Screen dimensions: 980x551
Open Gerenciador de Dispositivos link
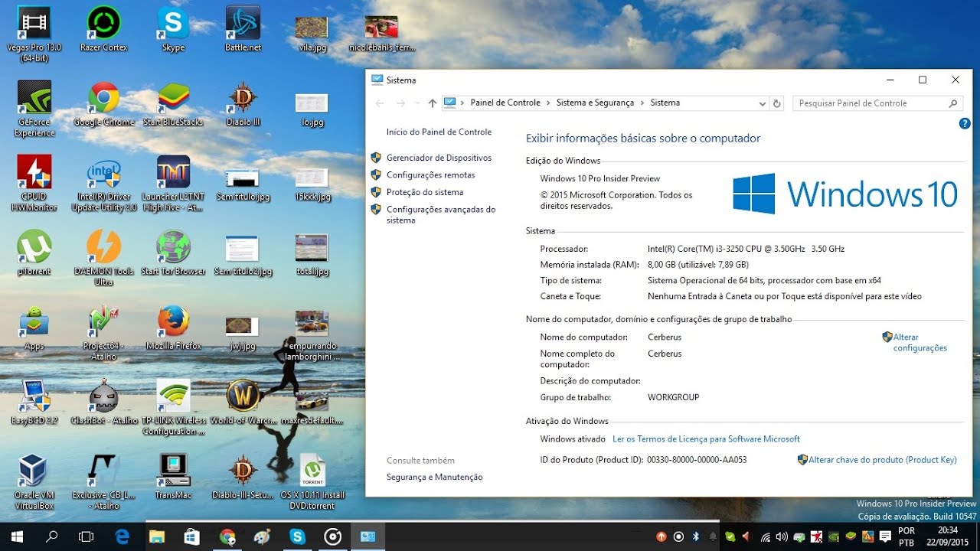[x=439, y=158]
